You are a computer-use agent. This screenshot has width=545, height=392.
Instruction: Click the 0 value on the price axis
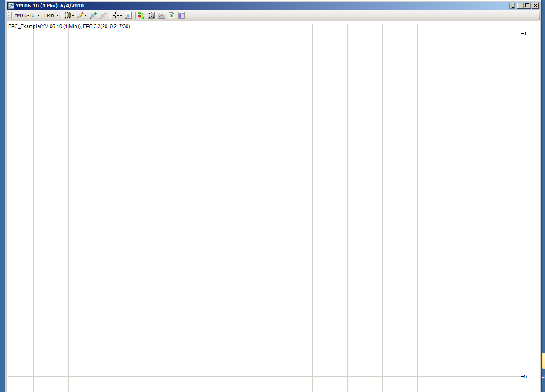tap(525, 377)
